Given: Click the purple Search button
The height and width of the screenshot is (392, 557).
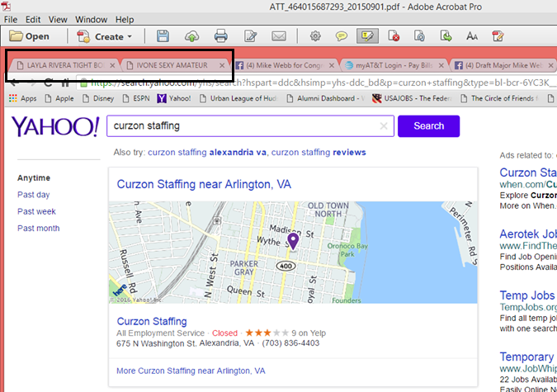Looking at the screenshot, I should (x=429, y=125).
